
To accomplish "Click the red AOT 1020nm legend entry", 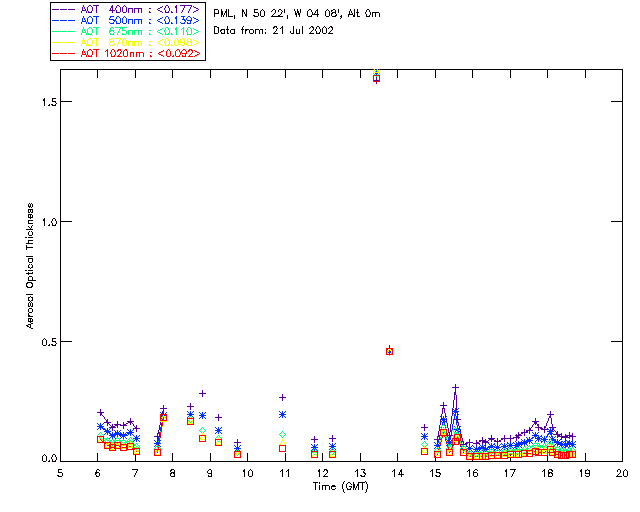I will [128, 53].
